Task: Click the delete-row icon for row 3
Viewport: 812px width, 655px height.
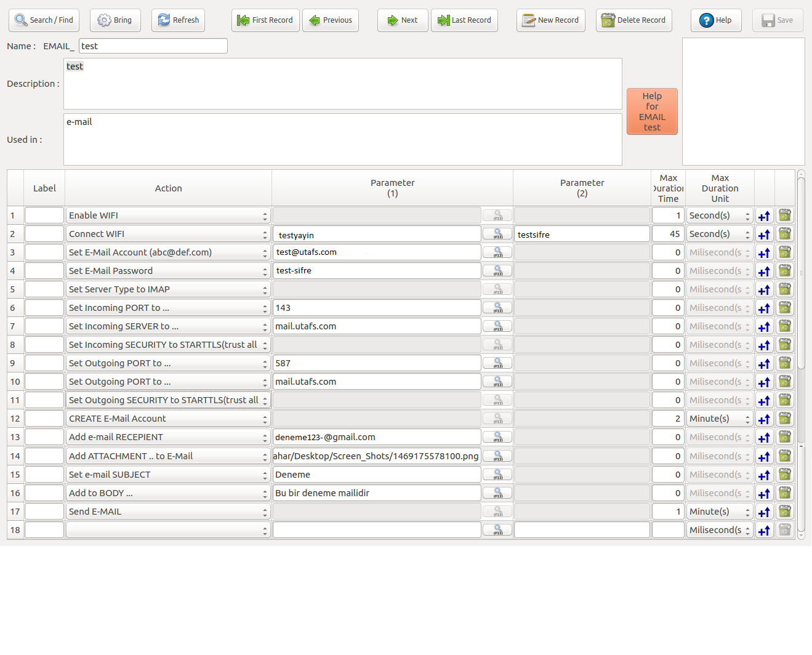Action: pos(785,252)
